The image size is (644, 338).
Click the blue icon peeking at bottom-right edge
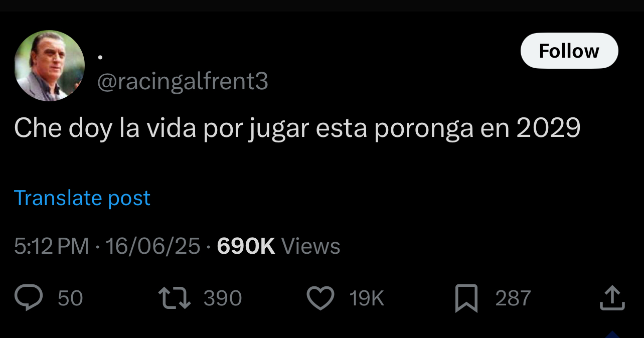click(613, 334)
